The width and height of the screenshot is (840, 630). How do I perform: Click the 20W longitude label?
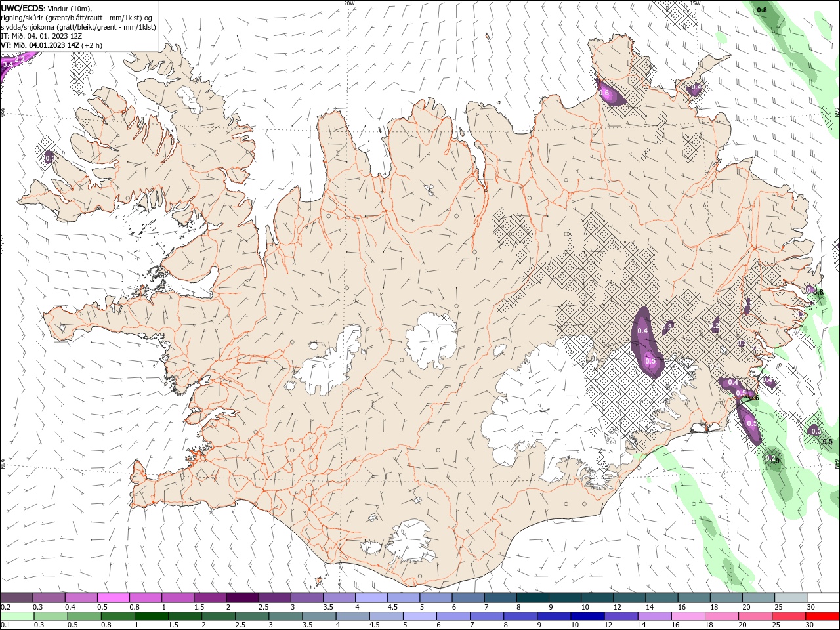tap(349, 3)
